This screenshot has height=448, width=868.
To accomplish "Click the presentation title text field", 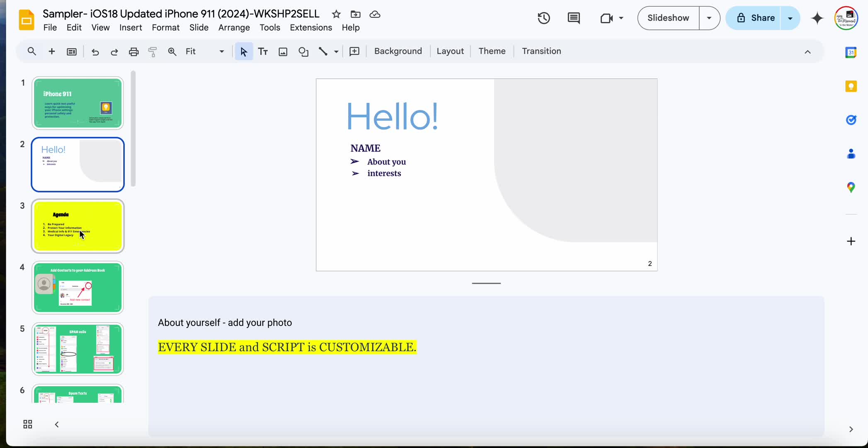I will coord(181,14).
